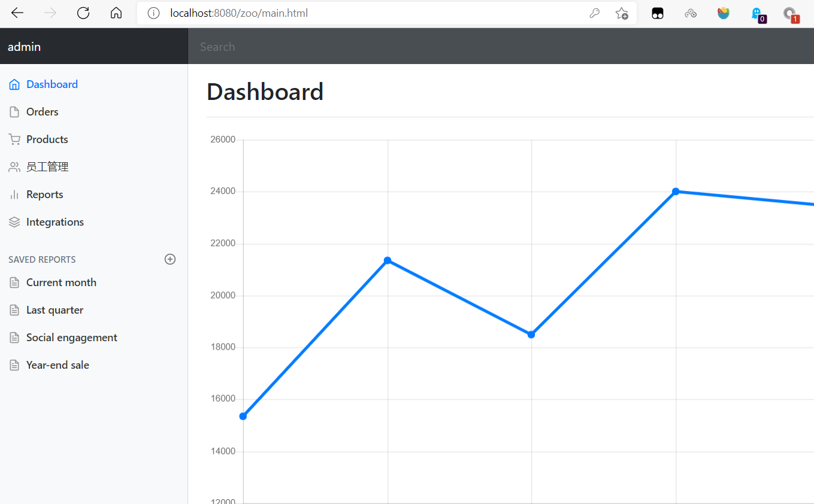Screen dimensions: 814x504
Task: Open the Social engagement report
Action: (71, 338)
